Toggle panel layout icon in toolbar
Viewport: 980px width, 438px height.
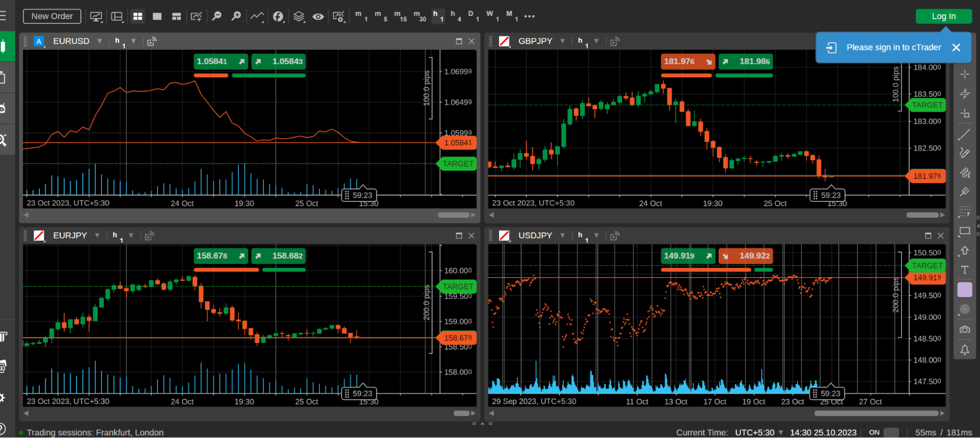117,17
